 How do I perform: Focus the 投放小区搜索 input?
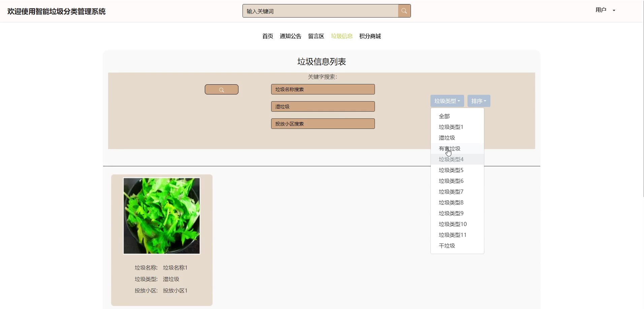pyautogui.click(x=323, y=124)
